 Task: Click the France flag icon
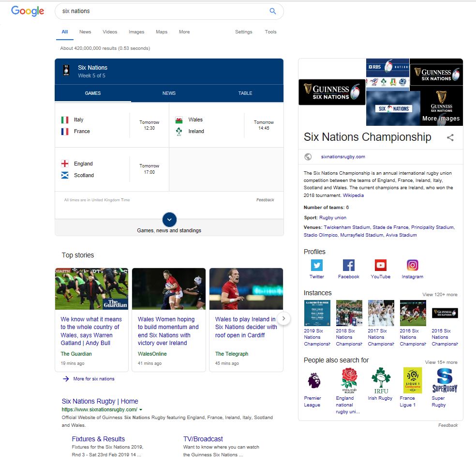pos(65,132)
